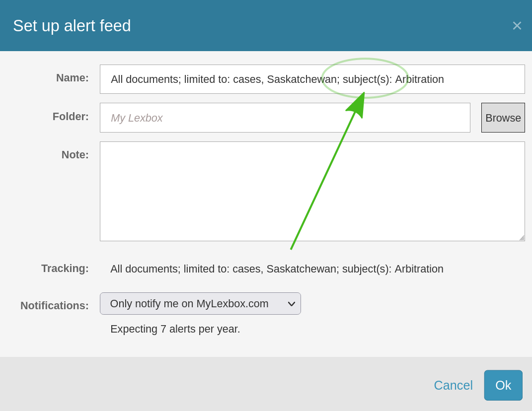Close the Set up alert feed dialog
This screenshot has width=532, height=411.
pyautogui.click(x=517, y=26)
